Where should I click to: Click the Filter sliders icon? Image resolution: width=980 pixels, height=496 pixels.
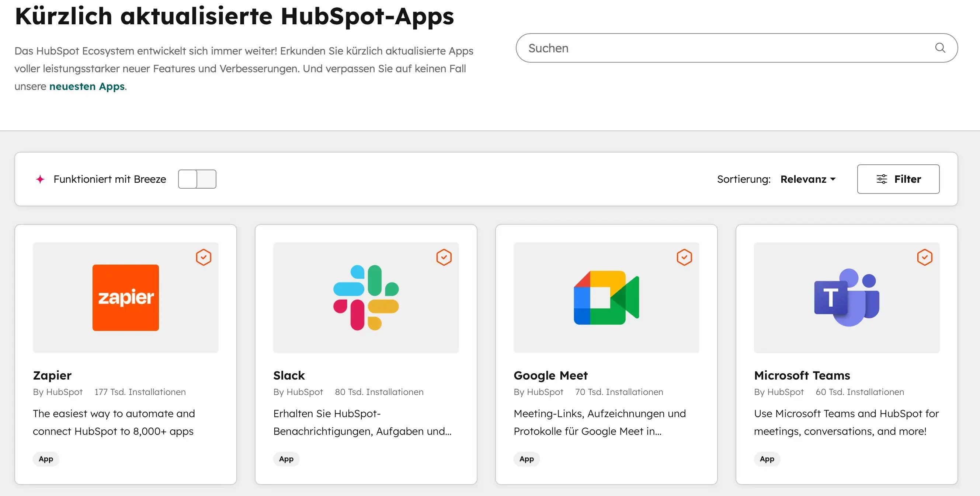(882, 179)
